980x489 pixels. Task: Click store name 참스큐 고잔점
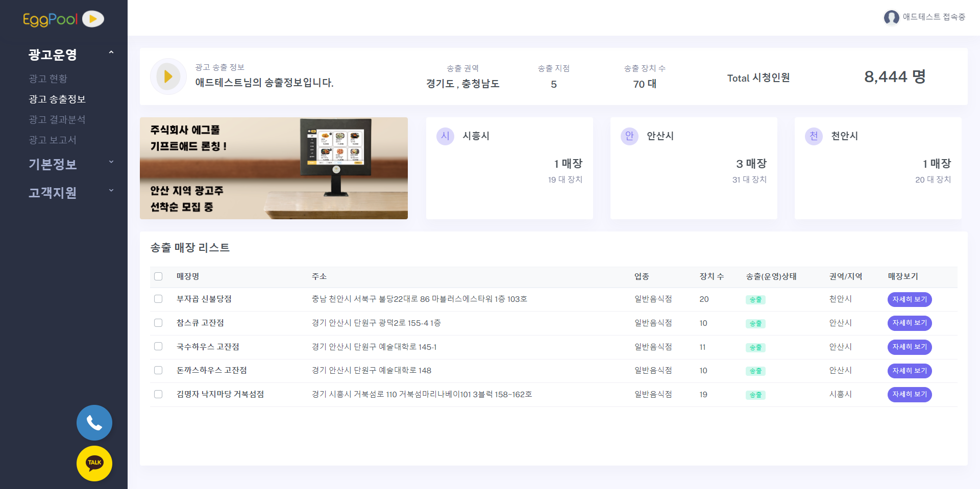200,323
